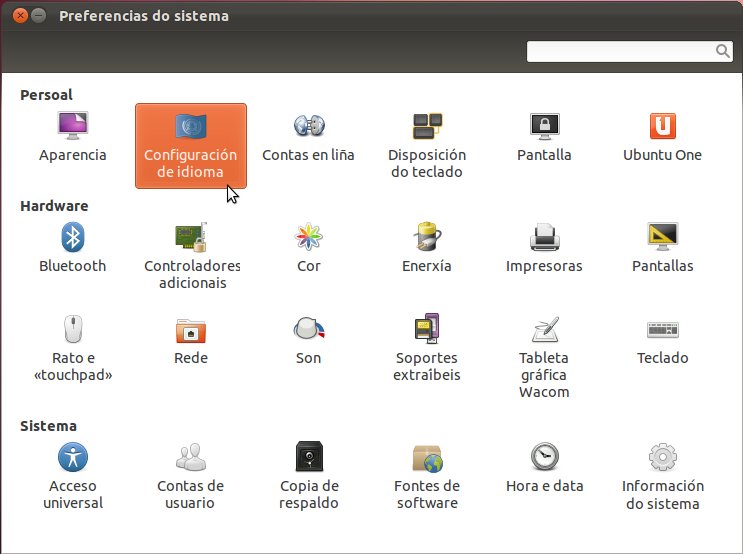Screen dimensions: 743x554
Task: Close the Preferencias do sistema window
Action: tap(20, 16)
